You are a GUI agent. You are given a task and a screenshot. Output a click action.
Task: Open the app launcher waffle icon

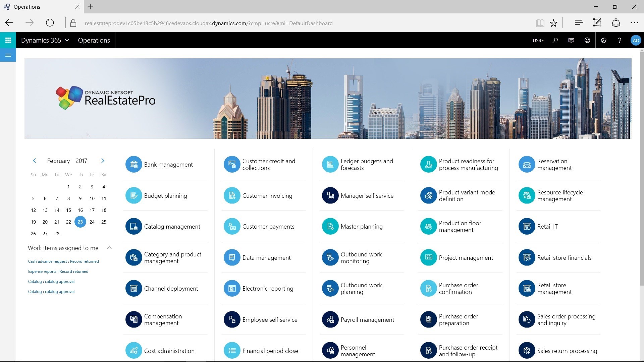coord(8,40)
